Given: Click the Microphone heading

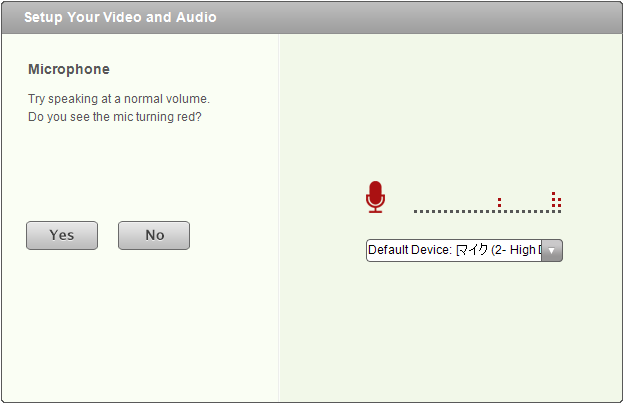Looking at the screenshot, I should pyautogui.click(x=69, y=69).
